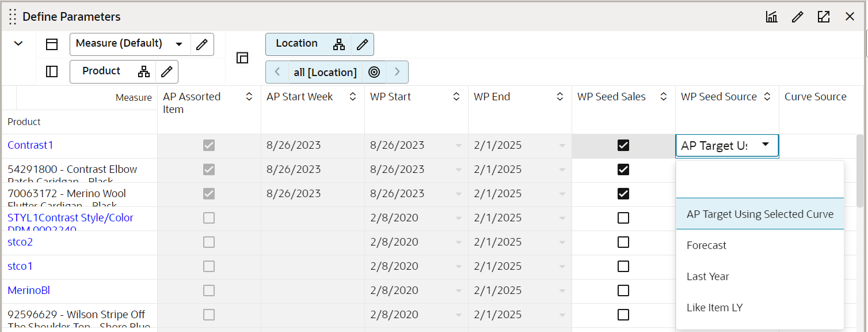868x332 pixels.
Task: Open the WP End dropdown for stco1
Action: pos(562,266)
